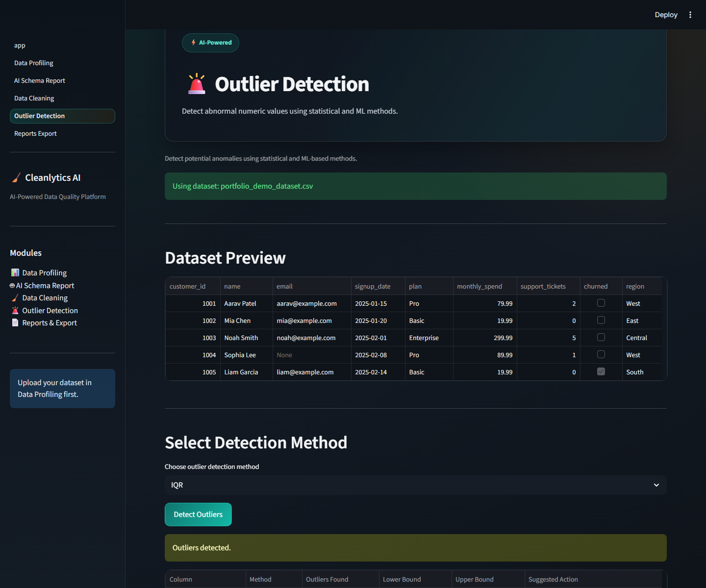Click the Suggested Action results column header
706x588 pixels.
593,579
